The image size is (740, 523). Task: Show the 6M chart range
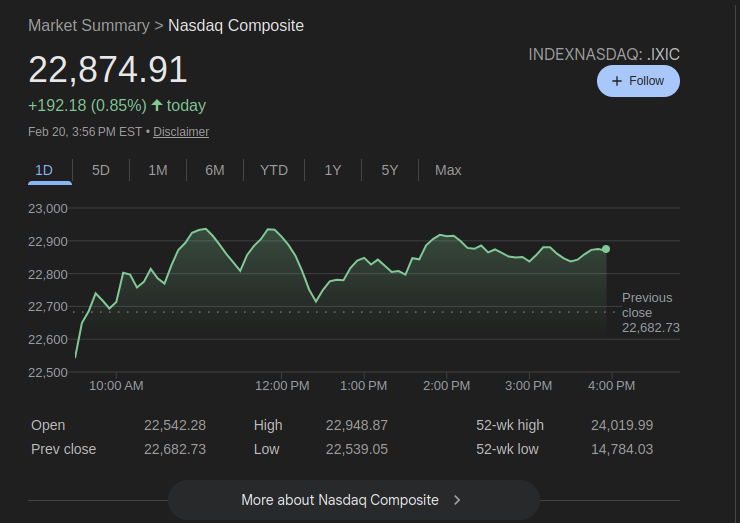click(215, 170)
